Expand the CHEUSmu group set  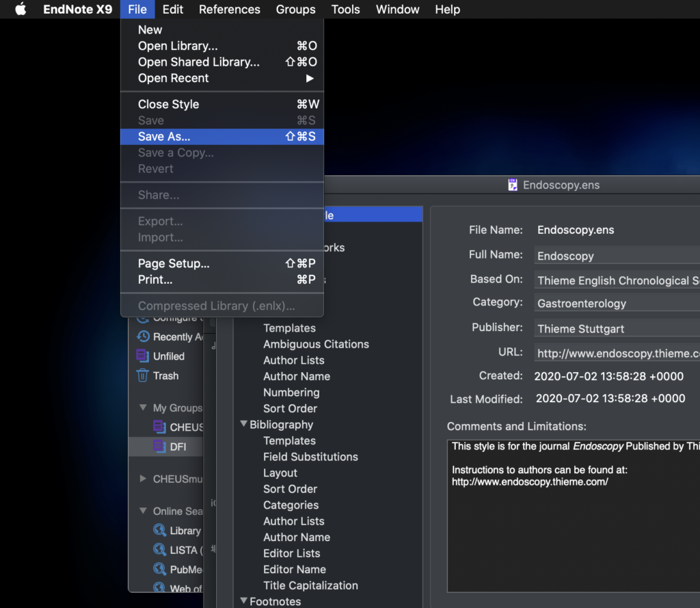143,479
